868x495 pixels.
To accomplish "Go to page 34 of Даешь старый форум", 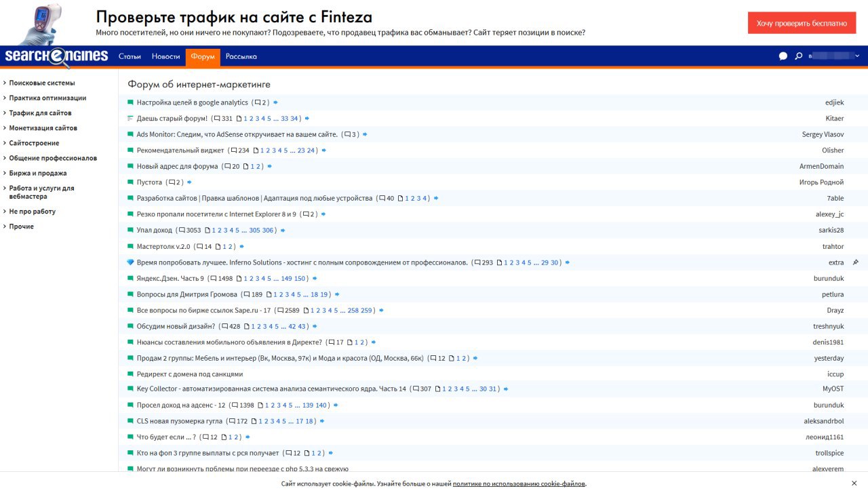I will coord(294,119).
